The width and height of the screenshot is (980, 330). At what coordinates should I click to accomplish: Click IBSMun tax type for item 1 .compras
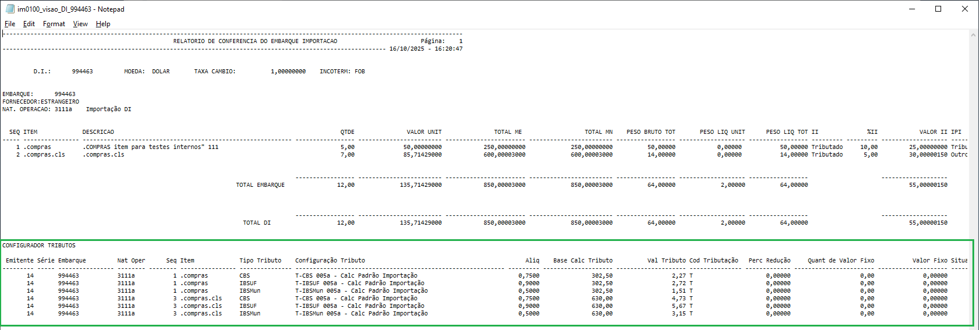(250, 291)
